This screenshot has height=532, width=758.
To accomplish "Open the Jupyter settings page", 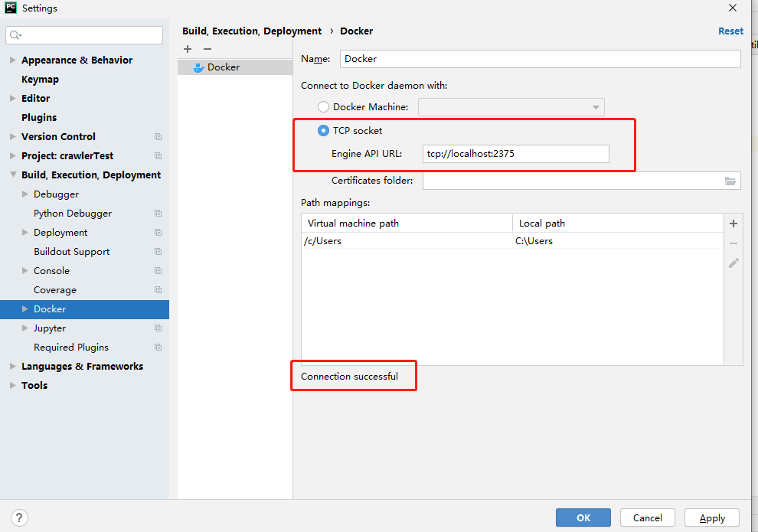I will 51,328.
